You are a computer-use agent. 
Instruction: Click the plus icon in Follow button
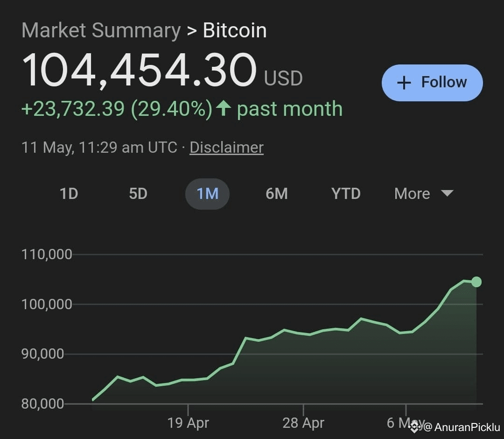pos(404,83)
